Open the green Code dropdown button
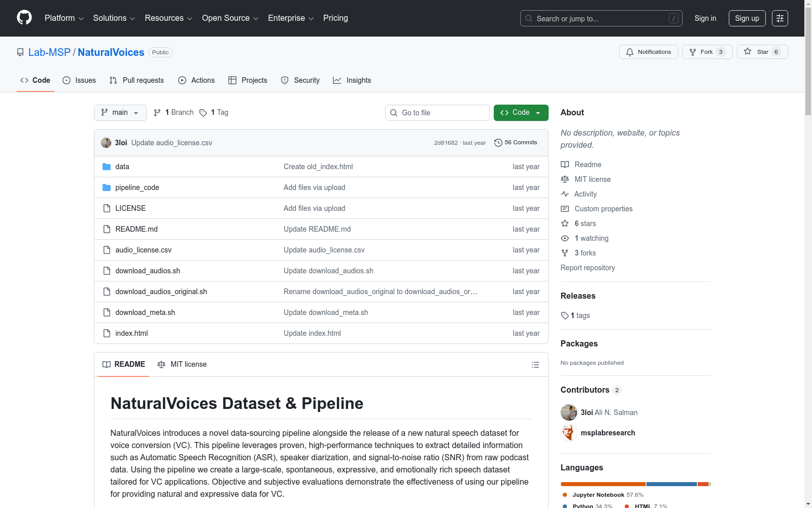This screenshot has width=812, height=508. (521, 113)
